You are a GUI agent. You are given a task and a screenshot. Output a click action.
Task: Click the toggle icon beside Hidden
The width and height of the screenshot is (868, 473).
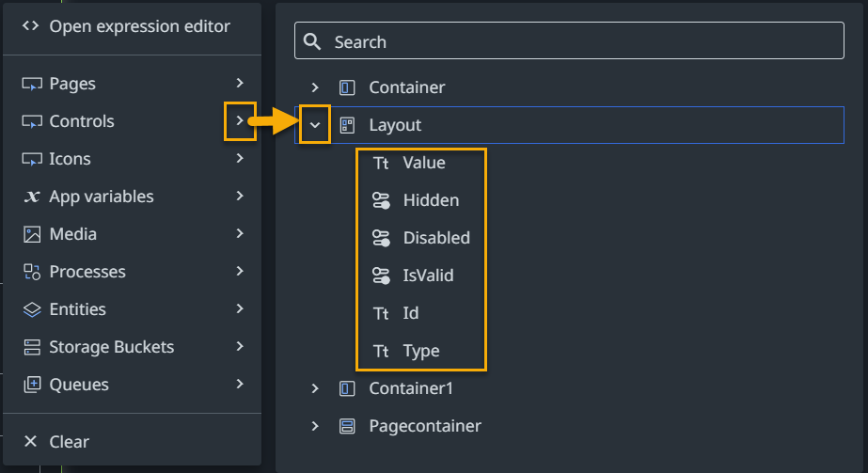click(381, 200)
